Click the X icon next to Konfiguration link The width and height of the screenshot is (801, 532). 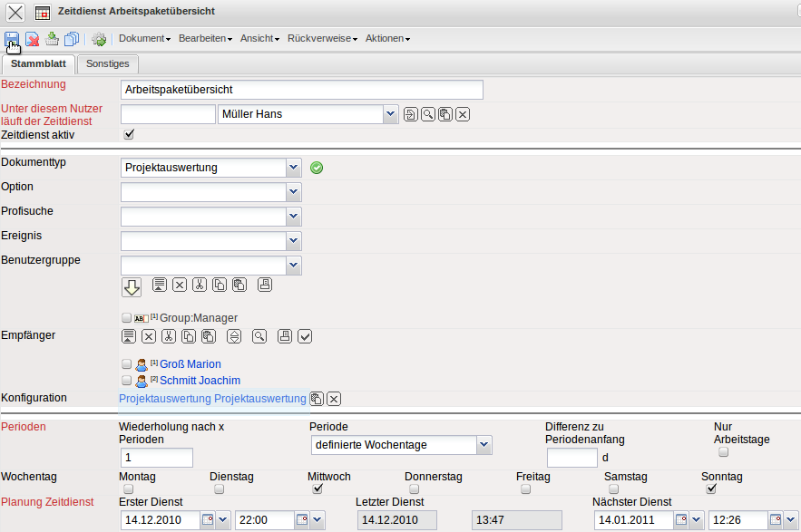[334, 399]
